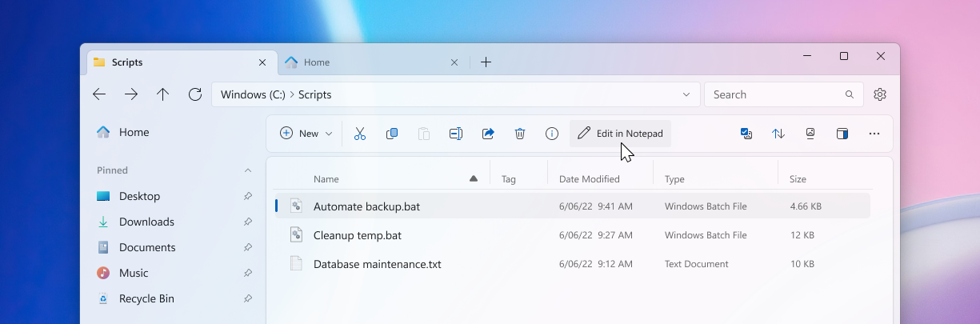
Task: Collapse the Pinned section chevron
Action: pos(248,170)
